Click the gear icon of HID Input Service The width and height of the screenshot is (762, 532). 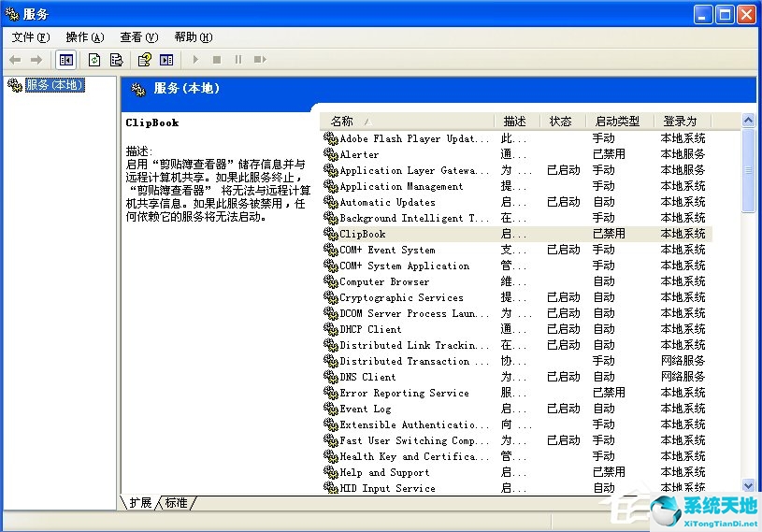point(330,487)
